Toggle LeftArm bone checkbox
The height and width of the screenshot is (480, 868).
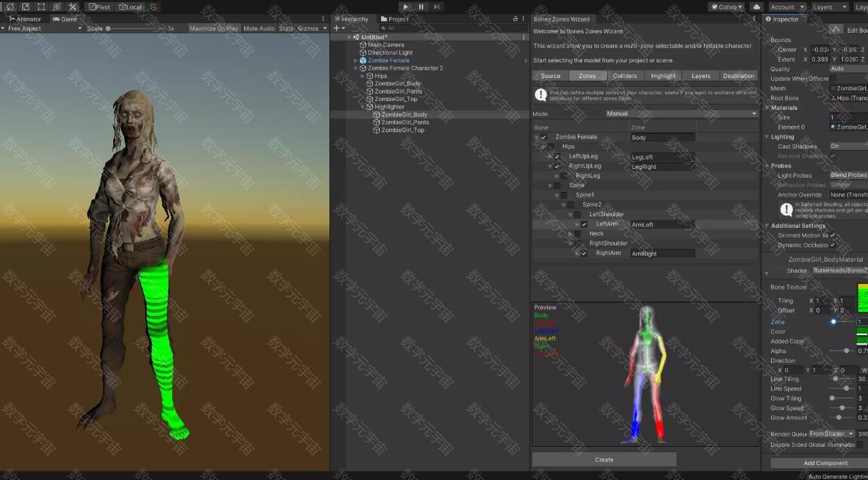coord(584,224)
